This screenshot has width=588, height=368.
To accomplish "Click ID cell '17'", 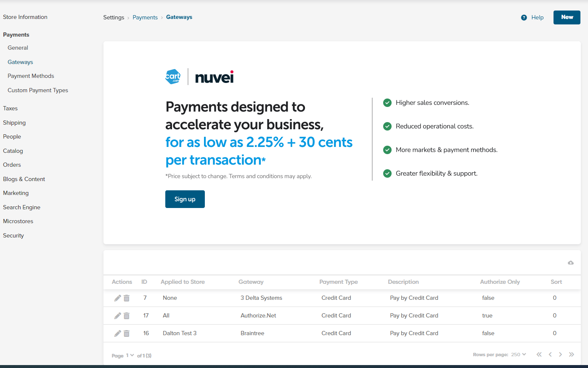I will click(x=146, y=316).
